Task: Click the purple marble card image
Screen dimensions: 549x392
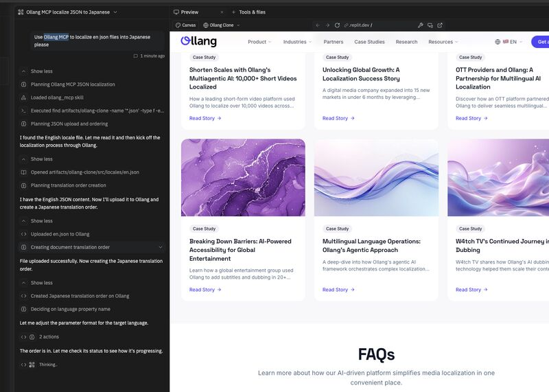Action: [x=243, y=178]
